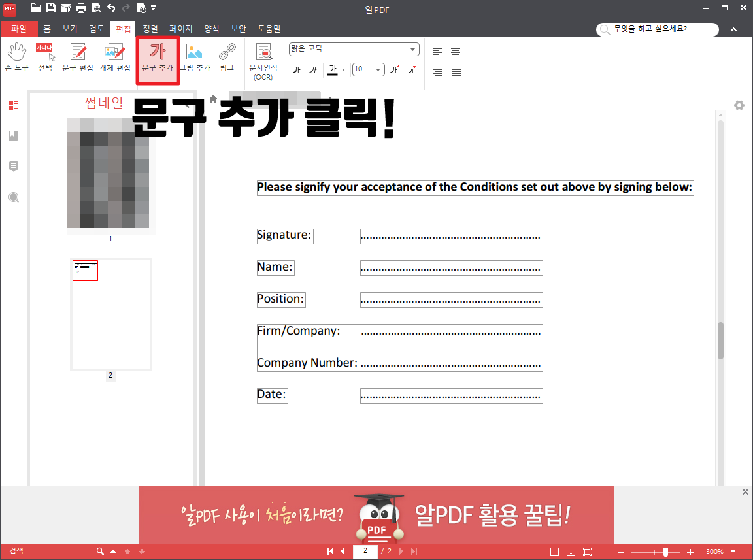Click the 알PDF 활용 꿀팁 banner
Image resolution: width=753 pixels, height=560 pixels.
[376, 515]
